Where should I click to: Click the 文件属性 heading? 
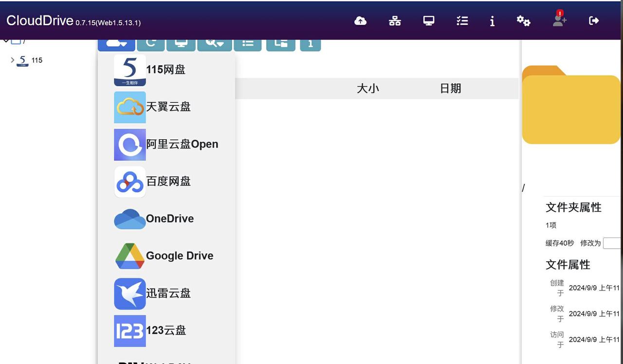568,265
